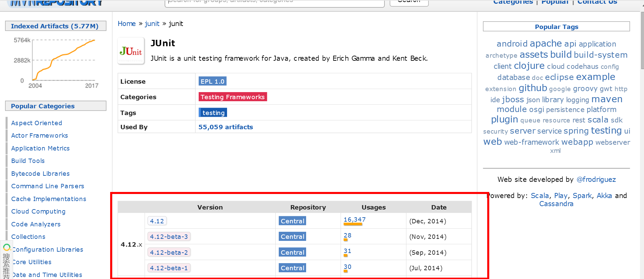This screenshot has width=644, height=279.
Task: Open version 4.12-beta-2 link
Action: [x=169, y=252]
